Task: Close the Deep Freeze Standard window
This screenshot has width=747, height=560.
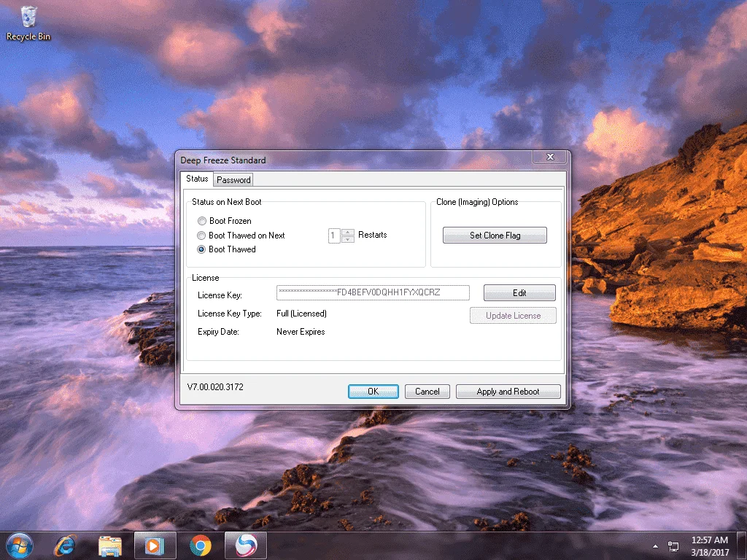Action: [550, 157]
